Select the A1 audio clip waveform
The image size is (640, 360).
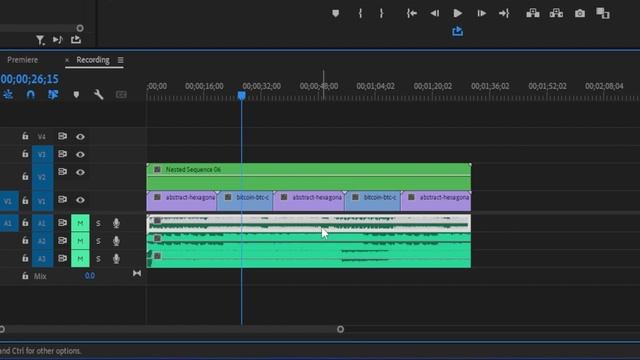coord(309,223)
